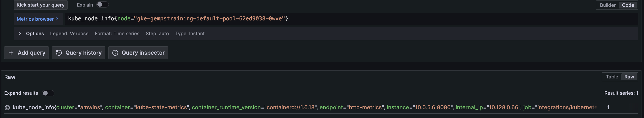Expand the Options section chevron

[x=20, y=34]
